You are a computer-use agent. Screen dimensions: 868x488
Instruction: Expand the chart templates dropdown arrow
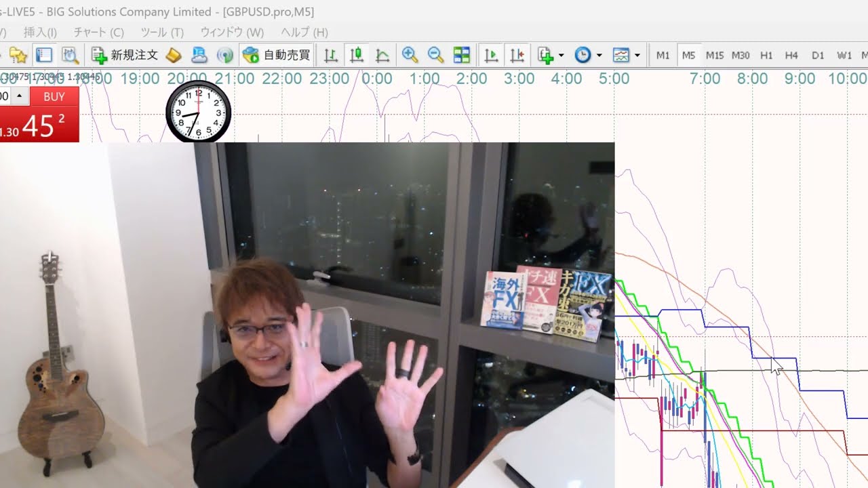pyautogui.click(x=637, y=56)
